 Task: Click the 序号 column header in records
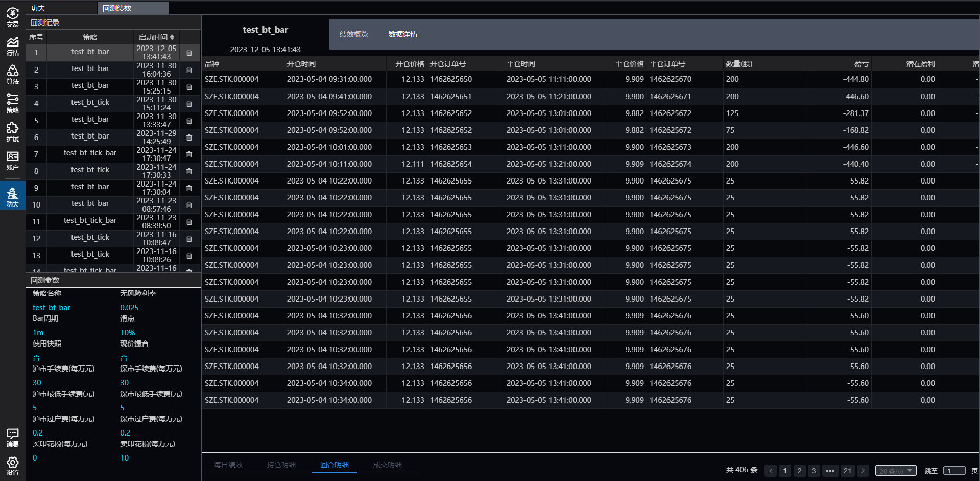coord(36,37)
